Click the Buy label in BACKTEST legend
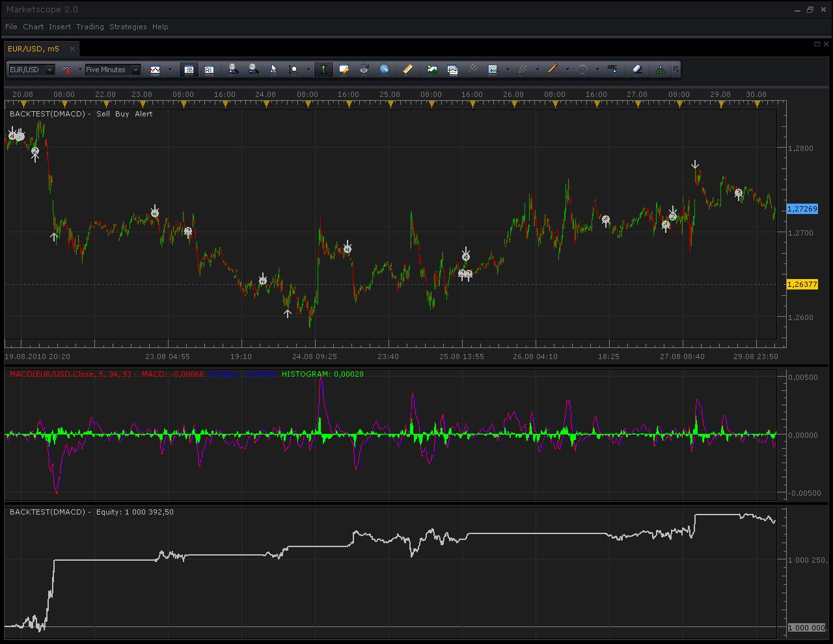Screen dimensions: 833x644 pos(122,114)
